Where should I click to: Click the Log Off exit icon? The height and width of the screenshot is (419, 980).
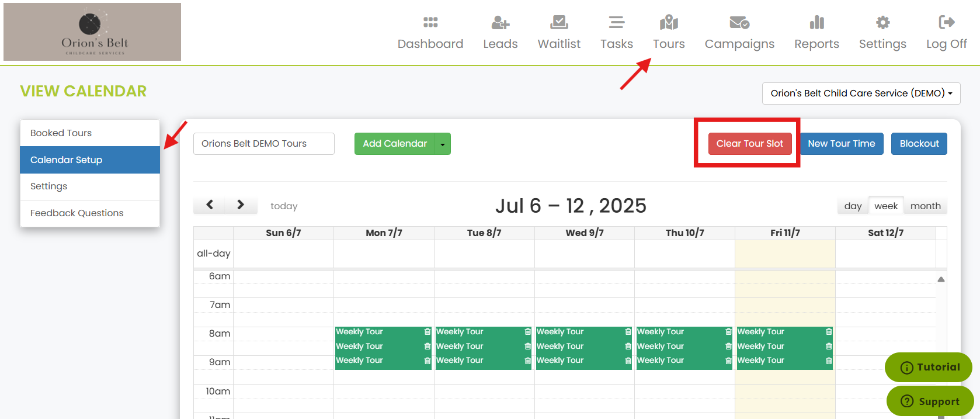[946, 22]
